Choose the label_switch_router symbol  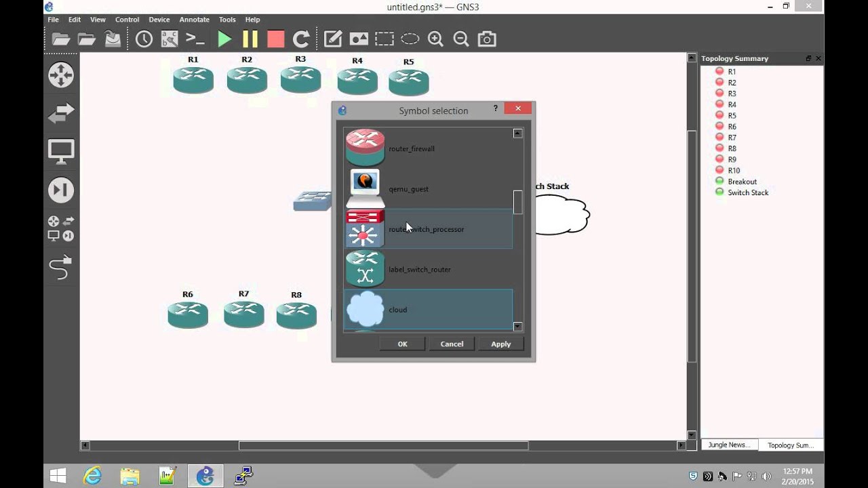[x=428, y=269]
